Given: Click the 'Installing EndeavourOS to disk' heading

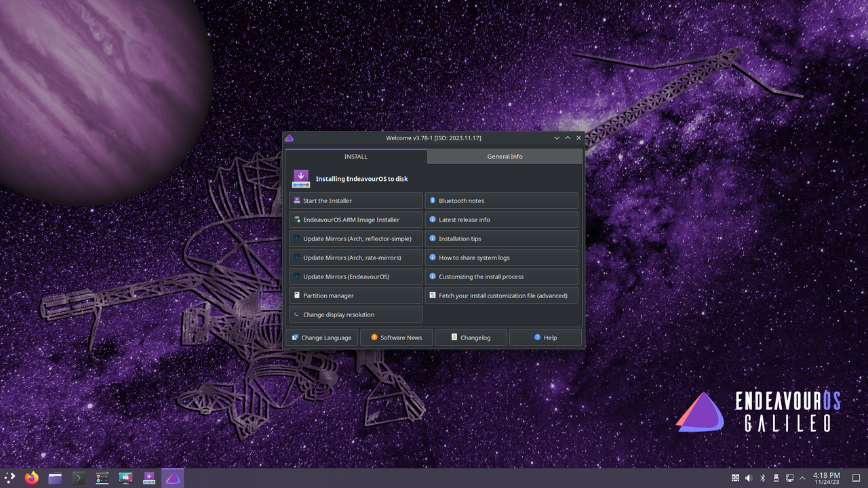Looking at the screenshot, I should 362,179.
